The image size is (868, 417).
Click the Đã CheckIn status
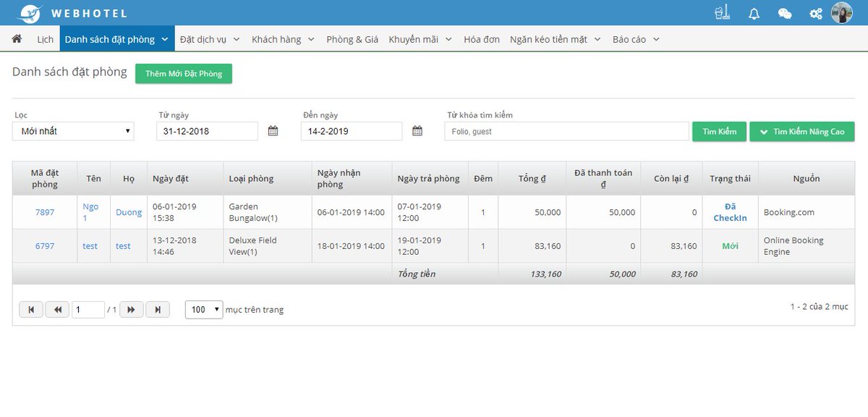tap(730, 213)
